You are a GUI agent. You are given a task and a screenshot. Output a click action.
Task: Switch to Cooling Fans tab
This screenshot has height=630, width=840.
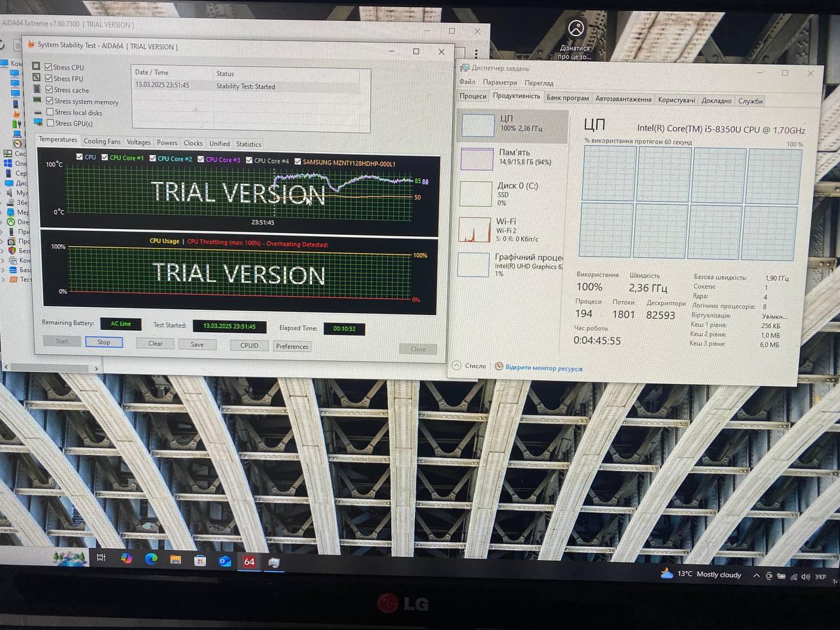point(102,141)
